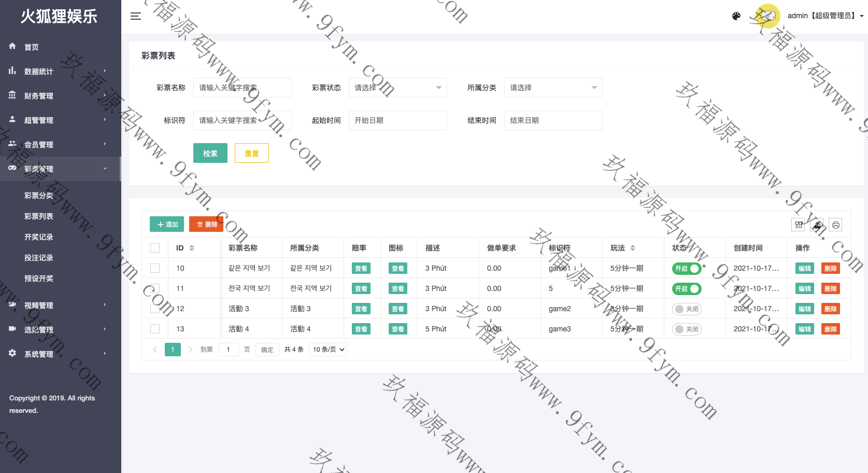Open 开奖记录 in the sidebar
The image size is (868, 473).
click(39, 237)
